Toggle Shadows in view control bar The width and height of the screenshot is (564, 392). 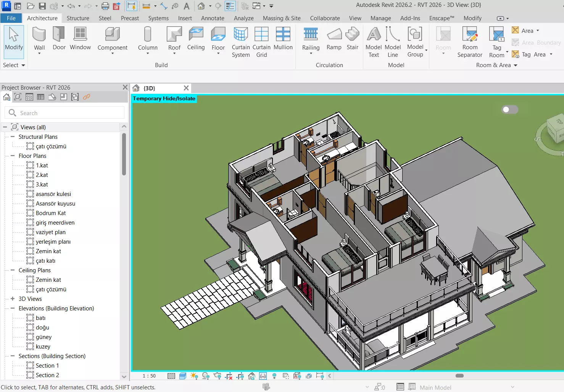pos(206,376)
